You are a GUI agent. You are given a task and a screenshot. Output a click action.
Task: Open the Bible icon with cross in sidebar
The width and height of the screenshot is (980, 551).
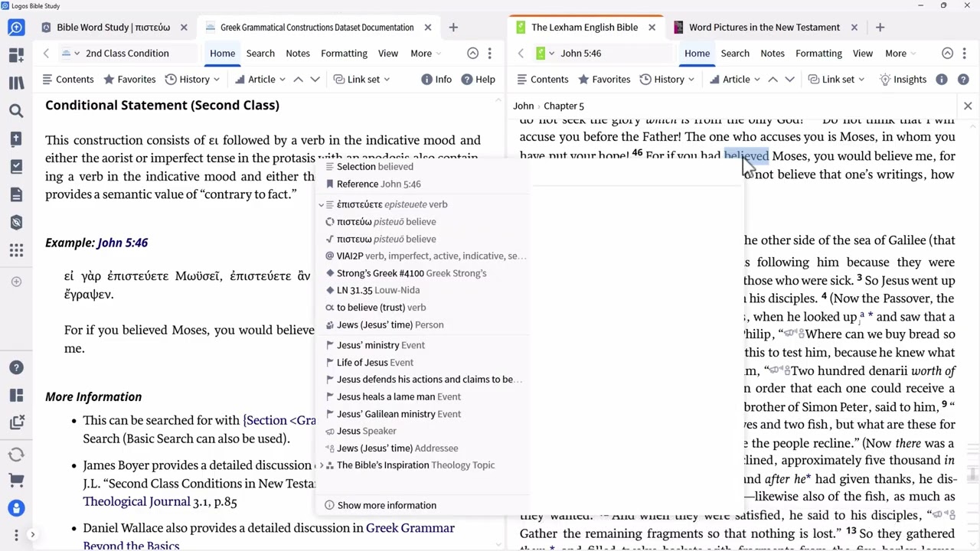16,139
